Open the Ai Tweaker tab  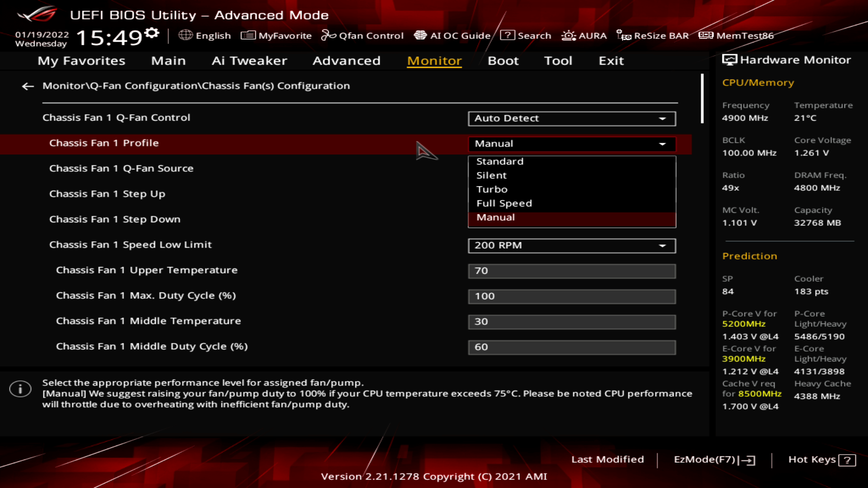click(x=249, y=61)
